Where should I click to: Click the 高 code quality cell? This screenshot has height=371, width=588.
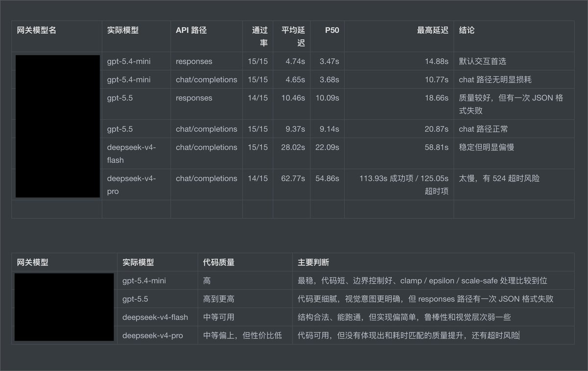[x=207, y=281]
